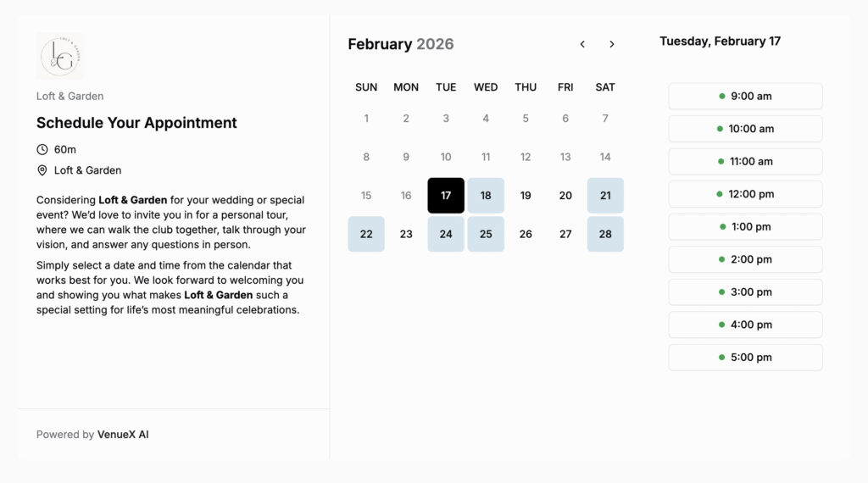Choose the 2:00 pm appointment time
This screenshot has width=868, height=483.
[x=745, y=259]
